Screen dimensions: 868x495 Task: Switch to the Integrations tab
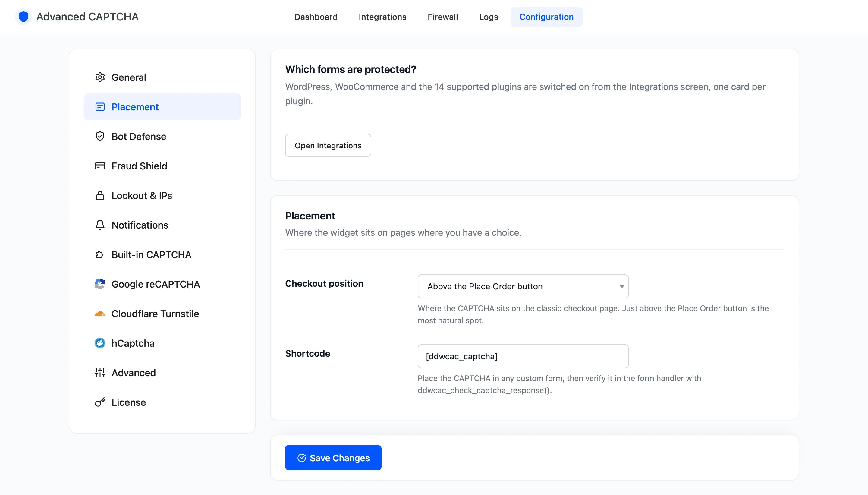(x=382, y=17)
